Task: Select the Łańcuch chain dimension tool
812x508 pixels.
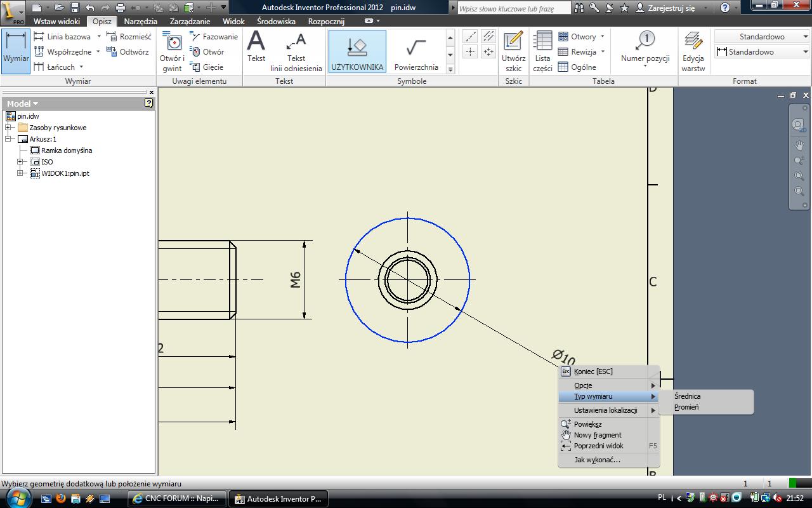Action: click(x=55, y=67)
